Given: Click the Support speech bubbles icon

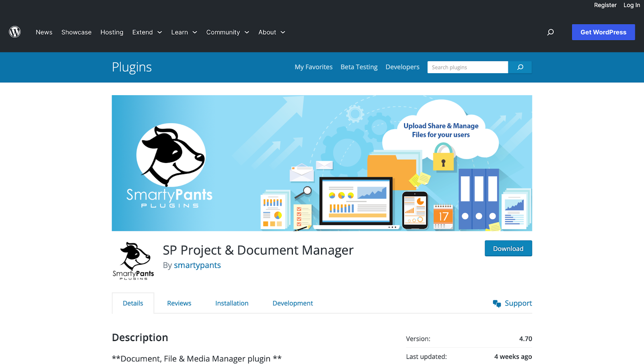Looking at the screenshot, I should [497, 303].
